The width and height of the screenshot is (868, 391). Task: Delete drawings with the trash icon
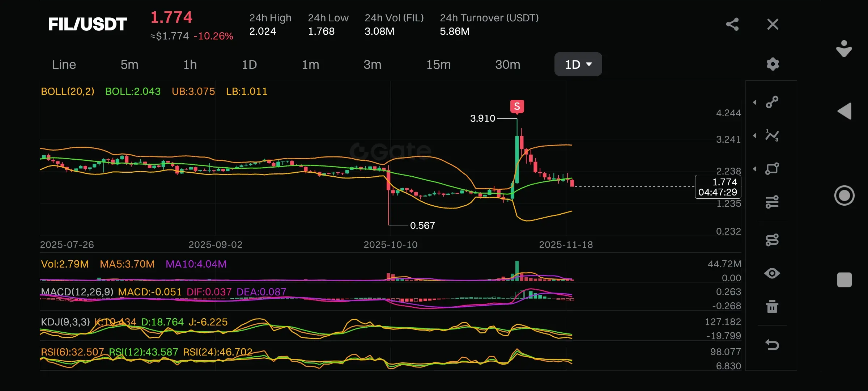[x=772, y=307]
